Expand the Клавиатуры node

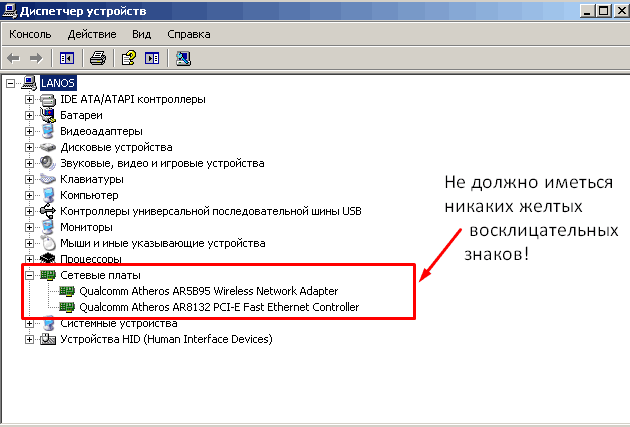point(29,179)
